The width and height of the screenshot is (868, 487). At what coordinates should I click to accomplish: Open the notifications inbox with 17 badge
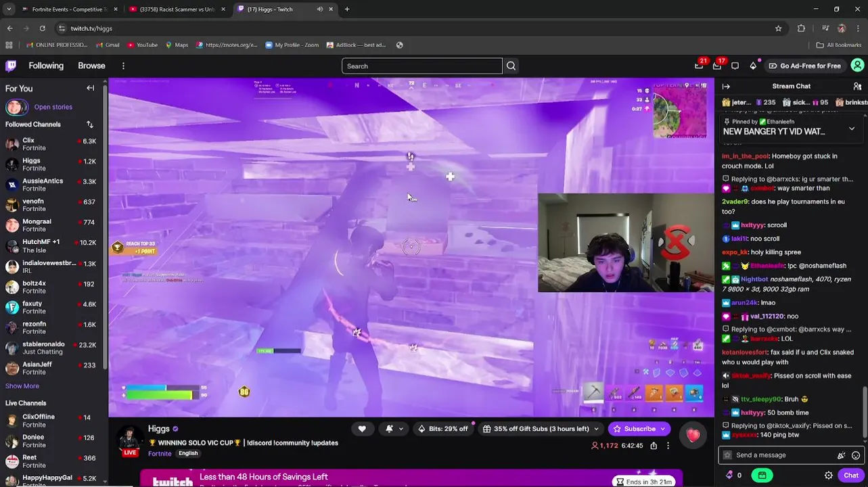click(717, 66)
